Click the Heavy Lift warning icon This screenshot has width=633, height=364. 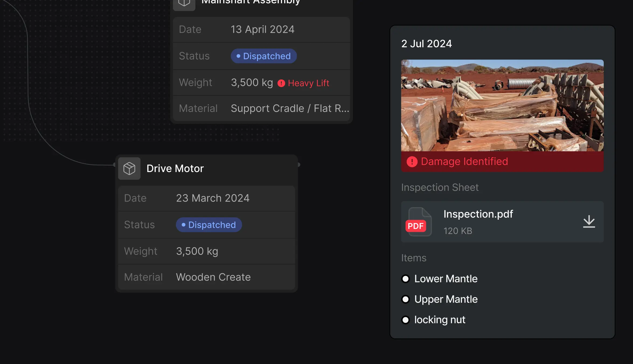pyautogui.click(x=281, y=83)
